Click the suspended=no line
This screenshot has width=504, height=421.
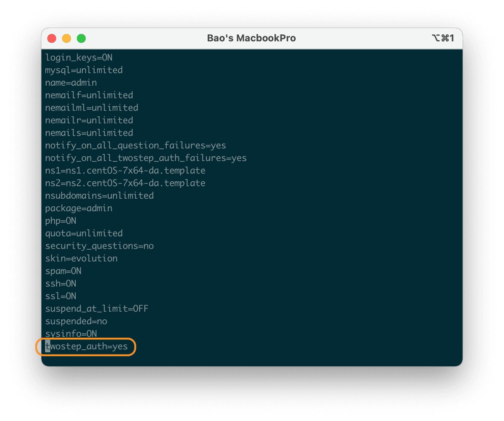pyautogui.click(x=76, y=321)
